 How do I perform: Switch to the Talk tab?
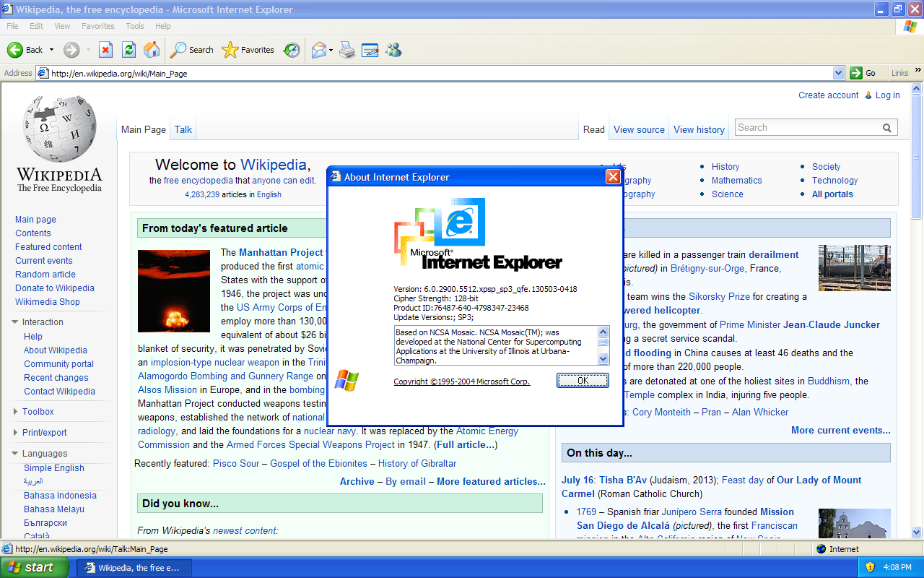pyautogui.click(x=183, y=129)
